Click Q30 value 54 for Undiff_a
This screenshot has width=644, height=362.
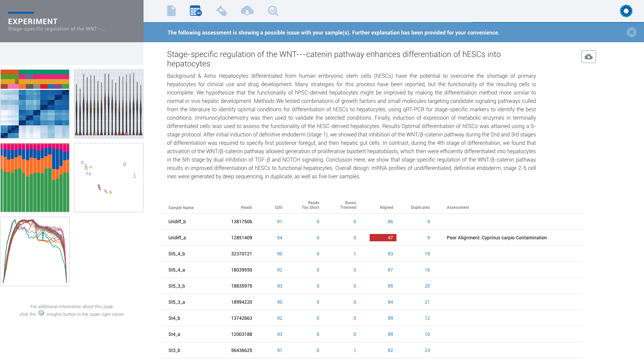point(280,238)
